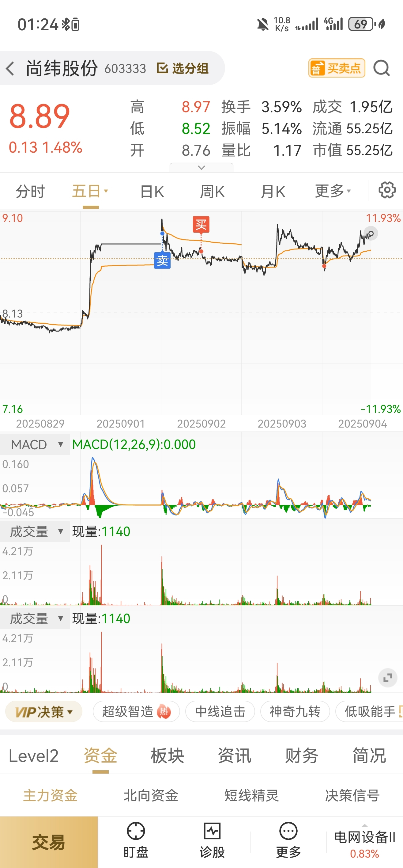
Task: Tap the blue 卖 marker on chart
Action: pos(162,261)
